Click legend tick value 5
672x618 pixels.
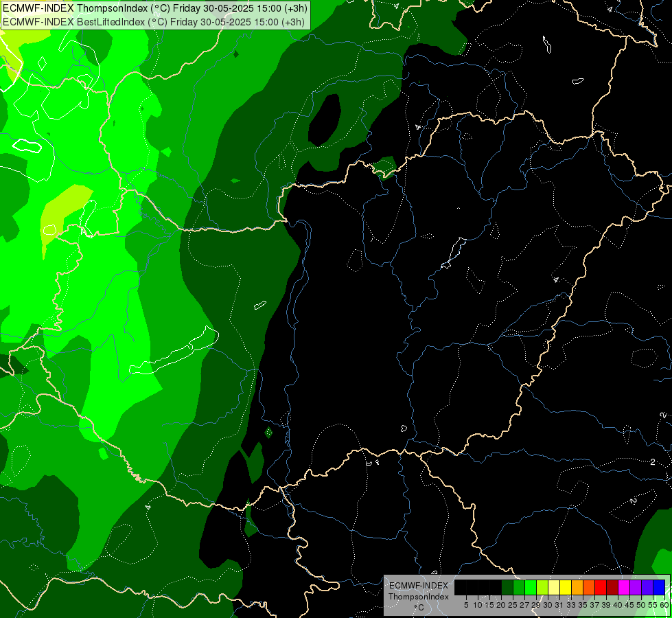click(x=466, y=605)
